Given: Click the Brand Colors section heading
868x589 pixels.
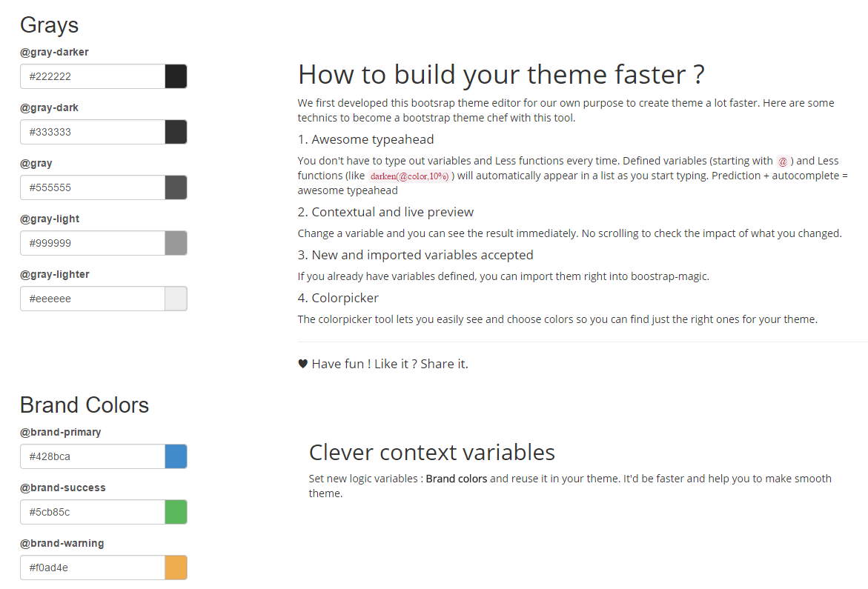Looking at the screenshot, I should (85, 405).
